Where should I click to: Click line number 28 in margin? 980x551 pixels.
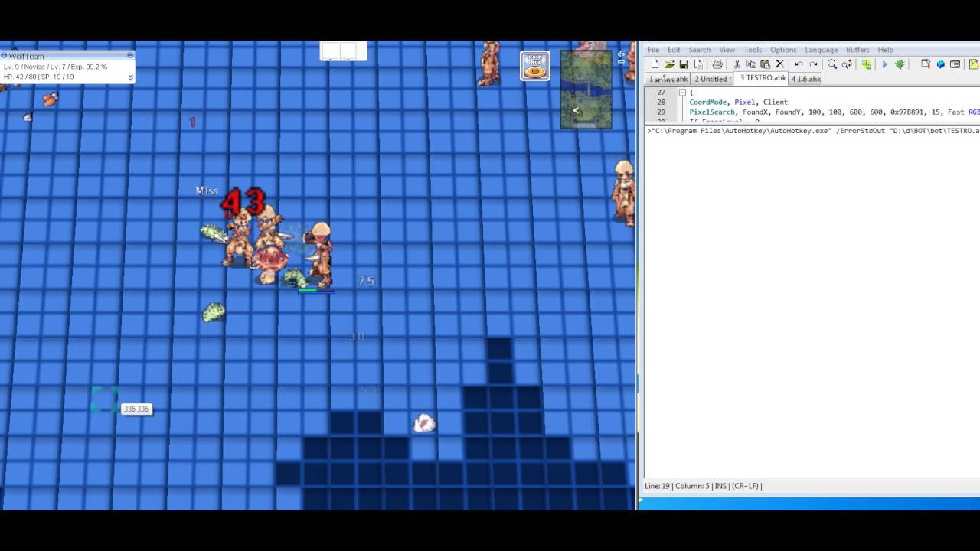point(661,102)
